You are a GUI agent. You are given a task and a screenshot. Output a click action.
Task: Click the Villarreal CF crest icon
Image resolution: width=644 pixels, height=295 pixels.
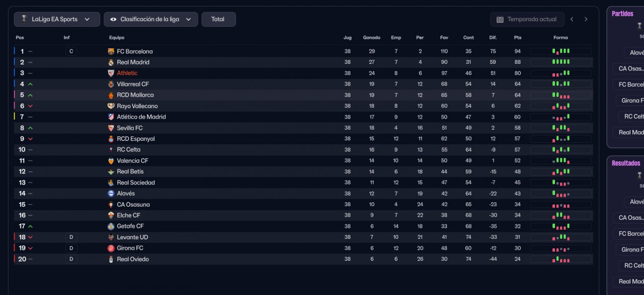tap(111, 84)
